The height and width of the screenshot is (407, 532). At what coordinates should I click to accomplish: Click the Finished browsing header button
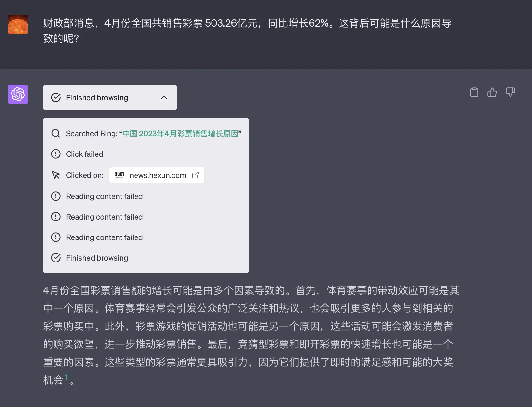click(x=97, y=97)
